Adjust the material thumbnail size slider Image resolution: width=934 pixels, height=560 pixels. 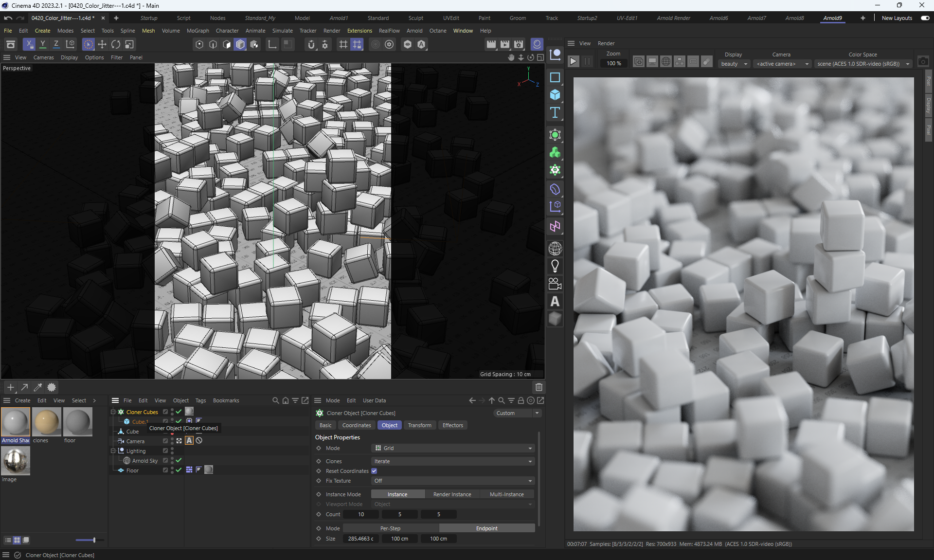tap(94, 540)
